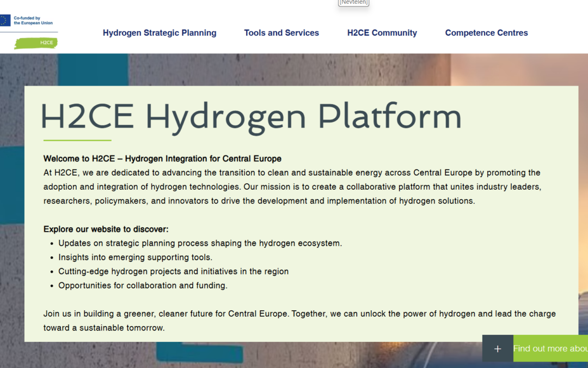The height and width of the screenshot is (368, 588).
Task: Click the EU flag emblem with yellow stars
Action: click(x=5, y=19)
